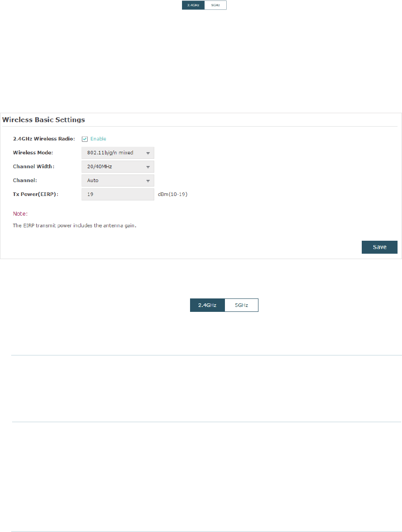
Task: Click the Wireless Basic Settings heading
Action: (x=43, y=120)
